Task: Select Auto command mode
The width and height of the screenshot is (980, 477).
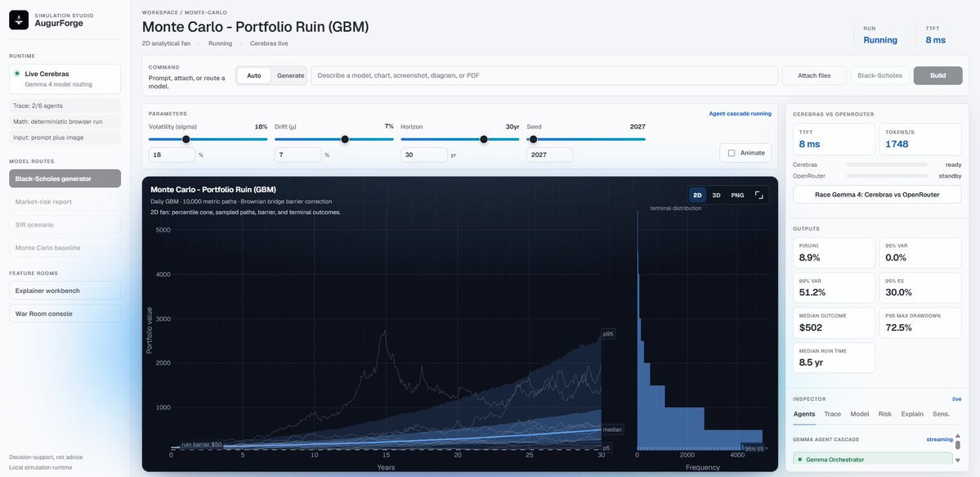Action: [253, 76]
